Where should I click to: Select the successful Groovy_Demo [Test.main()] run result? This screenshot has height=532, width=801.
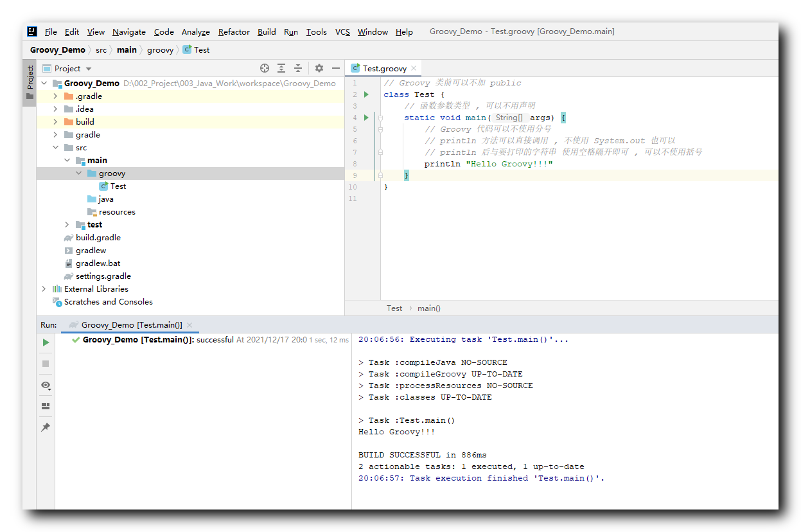tap(203, 340)
